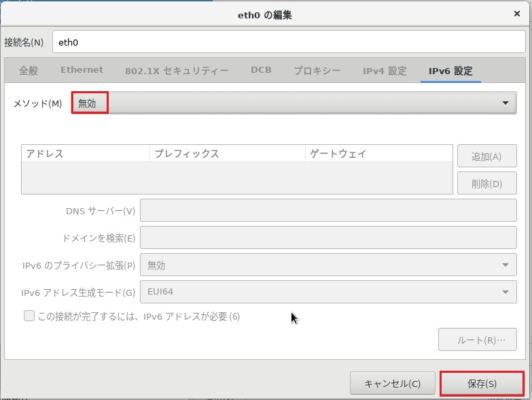This screenshot has height=400, width=532.
Task: Close the eth0 の編集 dialog
Action: click(517, 14)
